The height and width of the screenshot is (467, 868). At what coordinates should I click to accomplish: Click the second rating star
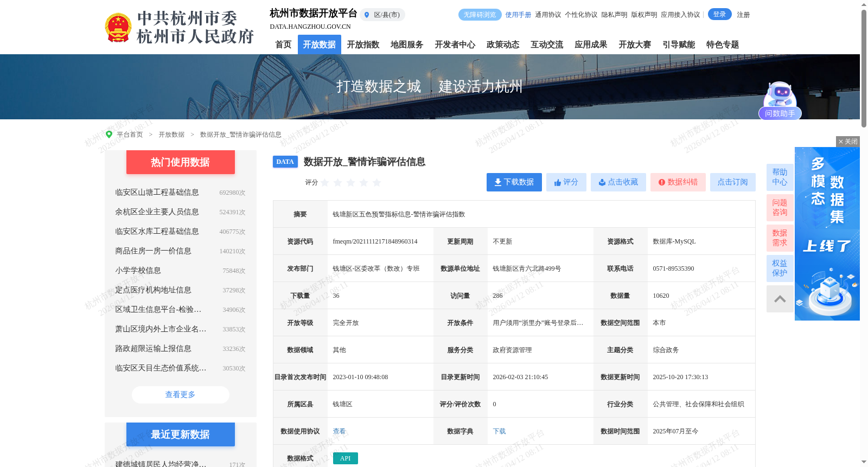pos(338,182)
